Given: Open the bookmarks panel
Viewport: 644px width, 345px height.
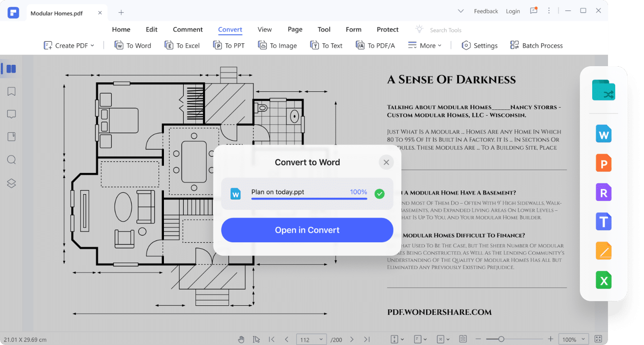Looking at the screenshot, I should coord(12,92).
